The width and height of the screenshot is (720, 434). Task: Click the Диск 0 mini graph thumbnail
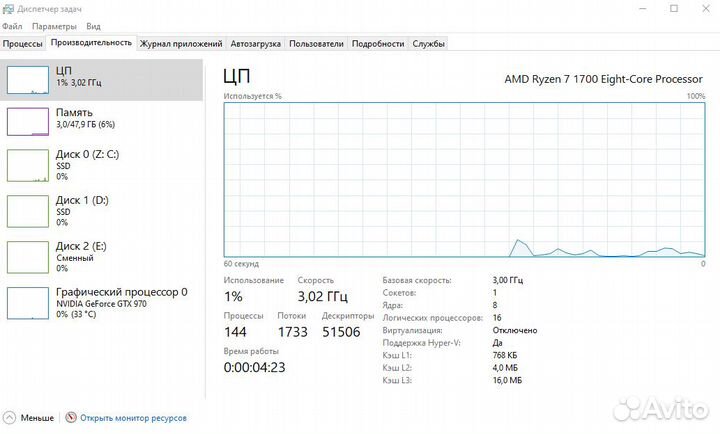click(x=28, y=165)
